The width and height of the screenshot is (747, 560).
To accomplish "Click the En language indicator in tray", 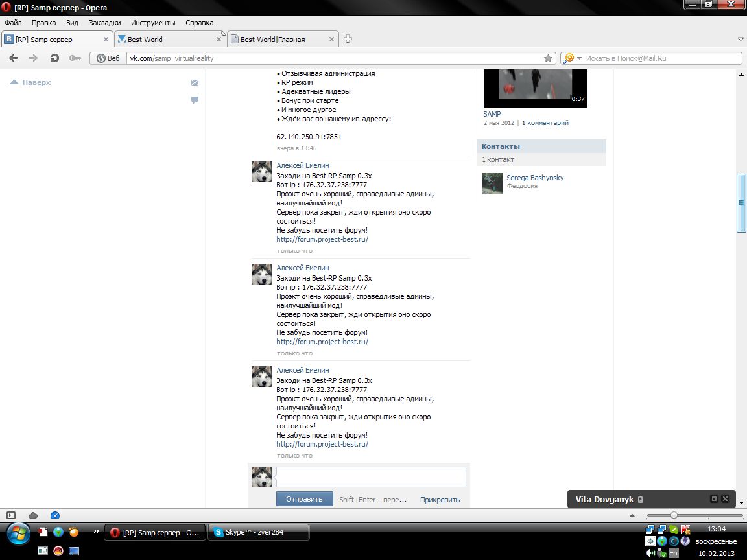I will (x=673, y=553).
